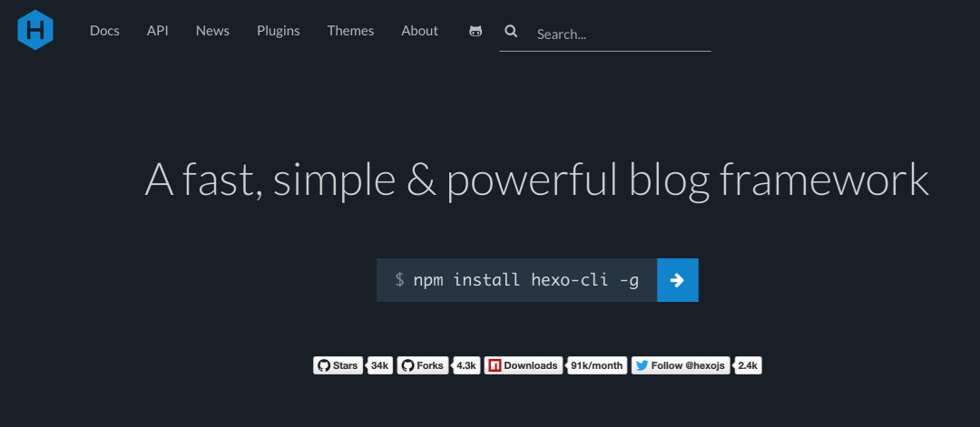The width and height of the screenshot is (980, 427).
Task: Open the 91k/month downloads count
Action: (597, 366)
